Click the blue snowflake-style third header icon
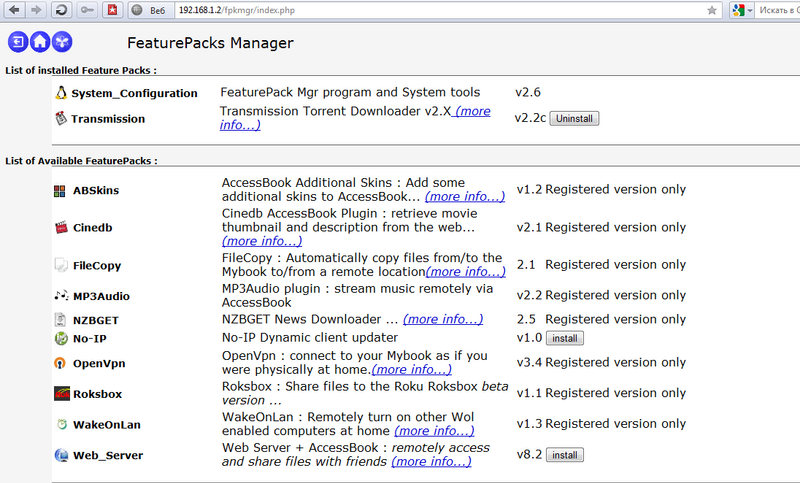The height and width of the screenshot is (483, 800). click(62, 42)
